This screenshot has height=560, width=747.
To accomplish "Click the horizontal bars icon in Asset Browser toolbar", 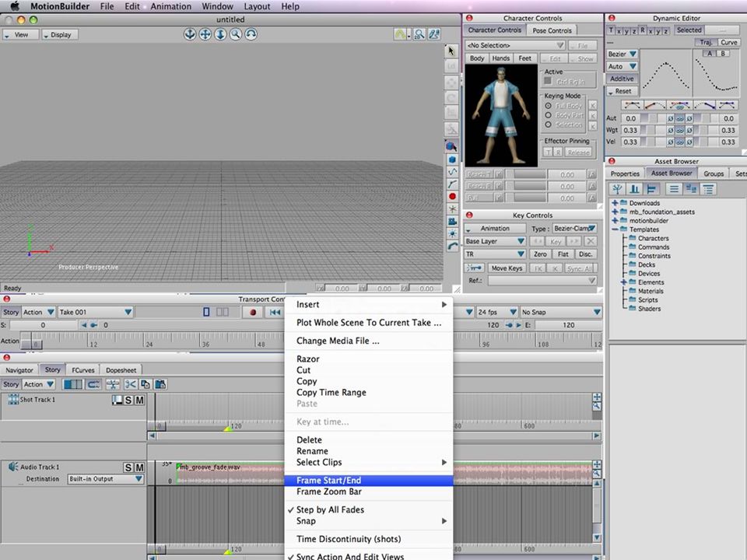I will coord(651,189).
